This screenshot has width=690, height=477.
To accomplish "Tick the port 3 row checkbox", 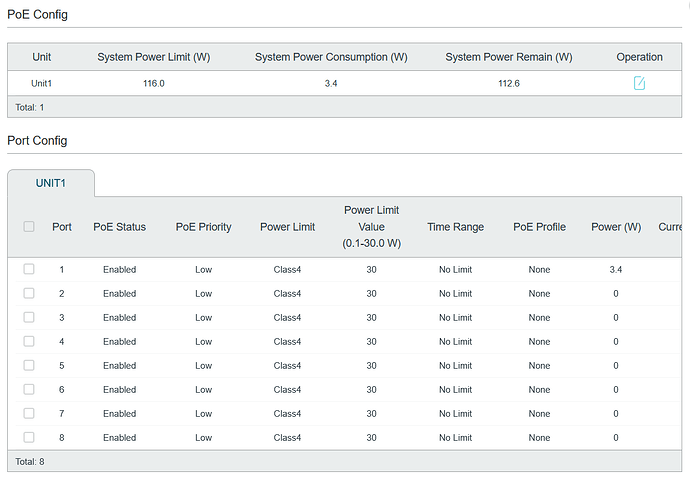I will point(29,317).
